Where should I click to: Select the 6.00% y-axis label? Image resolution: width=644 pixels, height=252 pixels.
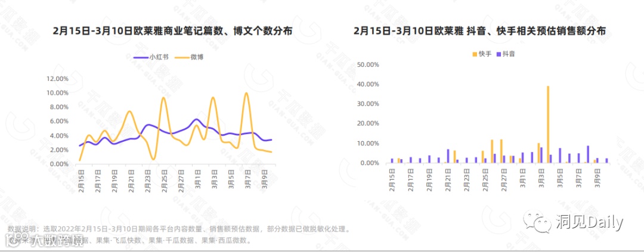60,122
